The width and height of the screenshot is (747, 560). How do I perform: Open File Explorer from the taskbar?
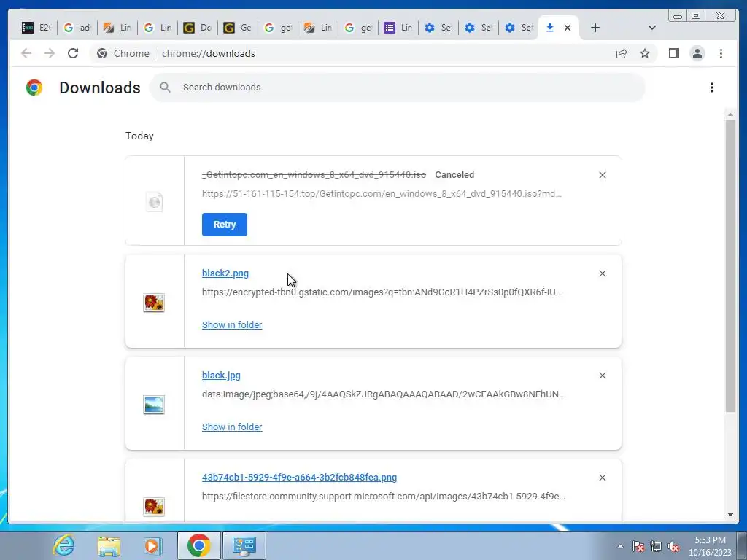point(109,545)
